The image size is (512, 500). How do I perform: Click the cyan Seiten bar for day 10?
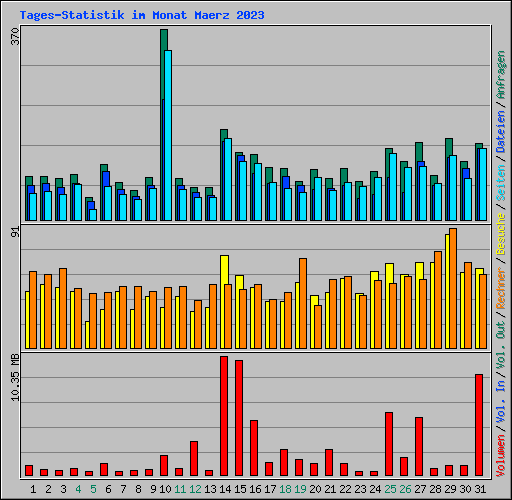tap(168, 135)
